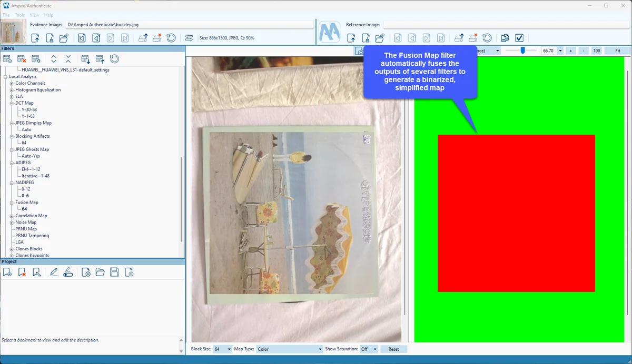
Task: Click the floppy disk save project icon
Action: click(114, 272)
